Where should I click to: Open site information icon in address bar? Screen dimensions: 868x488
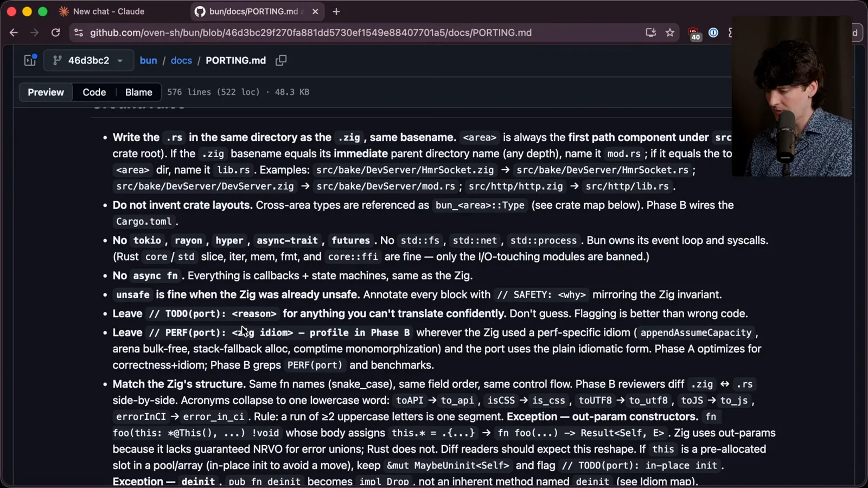79,33
